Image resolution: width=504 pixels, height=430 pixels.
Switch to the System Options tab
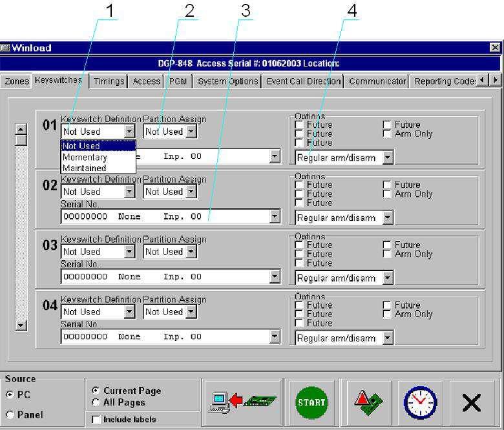228,81
